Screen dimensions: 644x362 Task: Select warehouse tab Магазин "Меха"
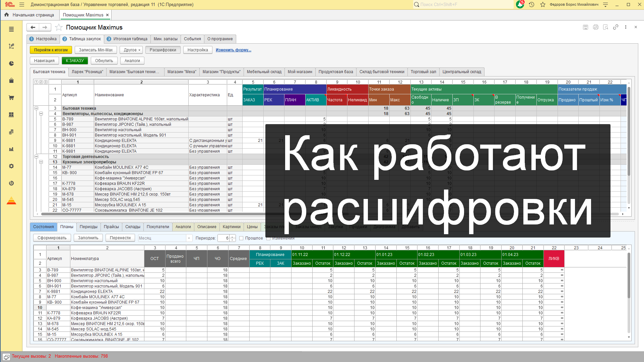(x=182, y=72)
